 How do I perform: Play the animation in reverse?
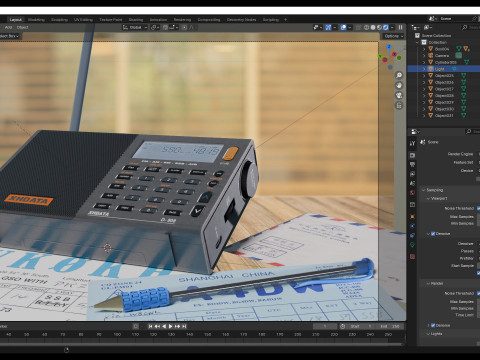coord(164,326)
